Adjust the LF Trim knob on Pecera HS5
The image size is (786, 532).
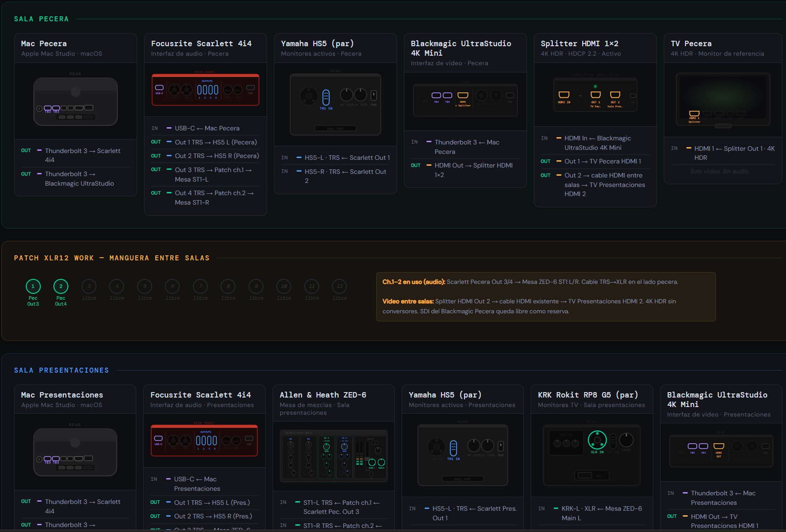click(360, 95)
